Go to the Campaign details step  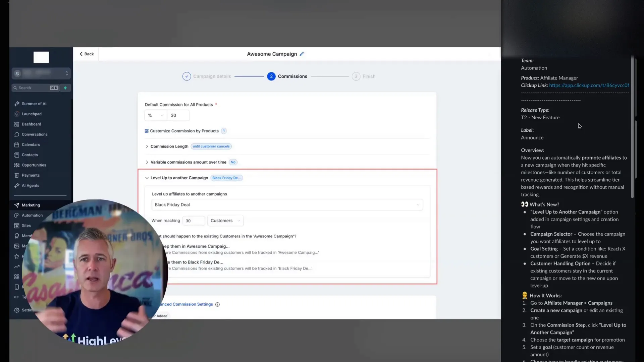[207, 76]
